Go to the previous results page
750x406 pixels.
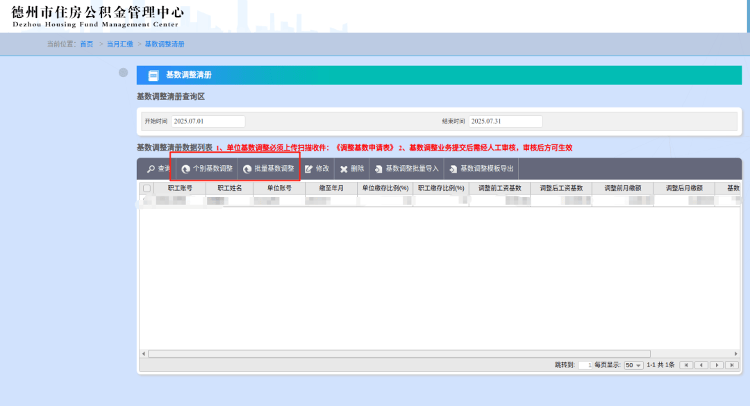[x=700, y=365]
